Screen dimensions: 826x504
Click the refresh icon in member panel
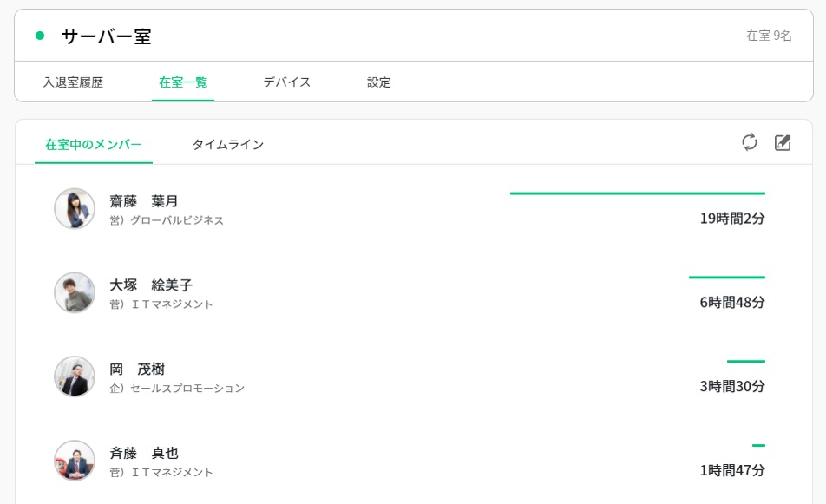[x=750, y=142]
